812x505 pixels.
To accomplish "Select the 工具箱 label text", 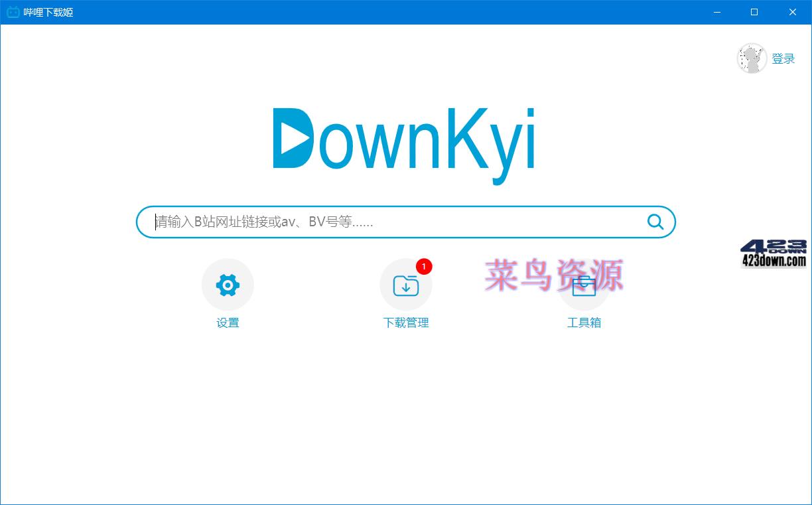I will point(584,323).
